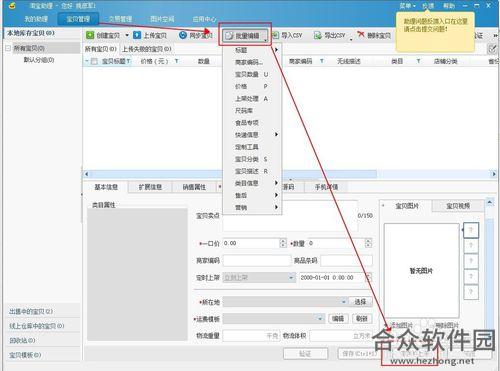Open the dropdown arrow under 导出CSV
The height and width of the screenshot is (371, 500).
click(351, 40)
